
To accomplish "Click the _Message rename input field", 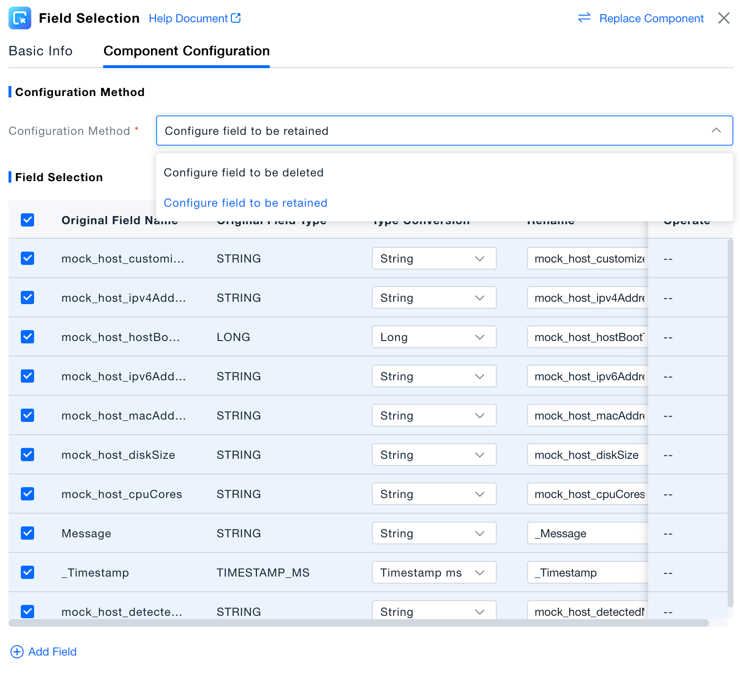I will 587,534.
